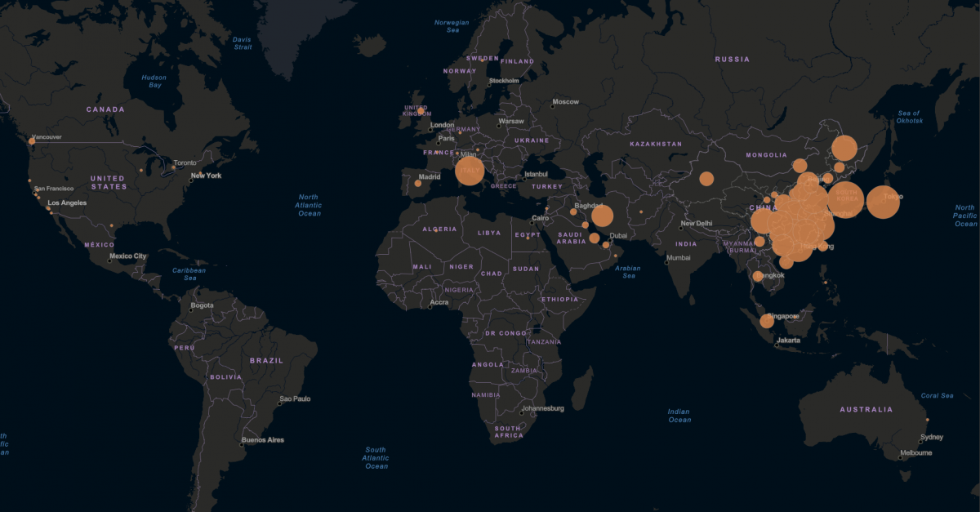Click the isolated circle in western China
This screenshot has height=512, width=980.
pyautogui.click(x=706, y=179)
